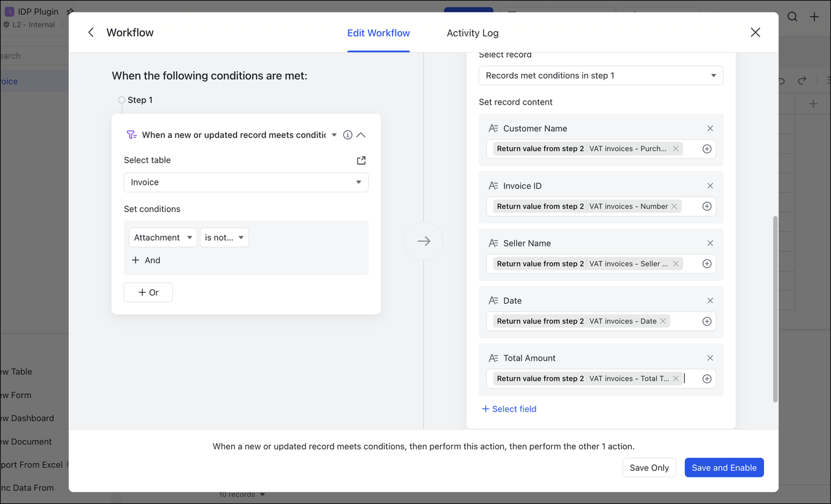
Task: Add value to Invoice ID field
Action: click(x=707, y=206)
